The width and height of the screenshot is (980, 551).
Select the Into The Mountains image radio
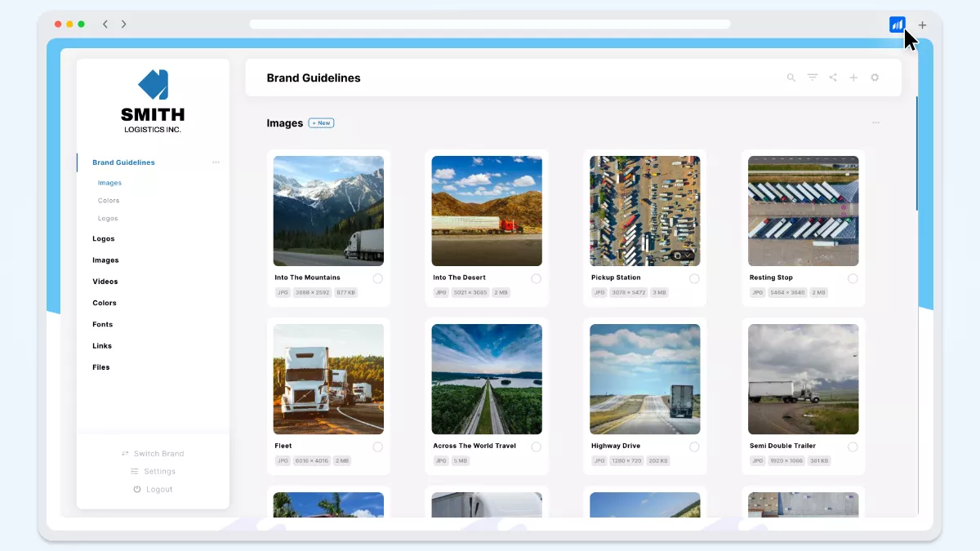tap(377, 278)
